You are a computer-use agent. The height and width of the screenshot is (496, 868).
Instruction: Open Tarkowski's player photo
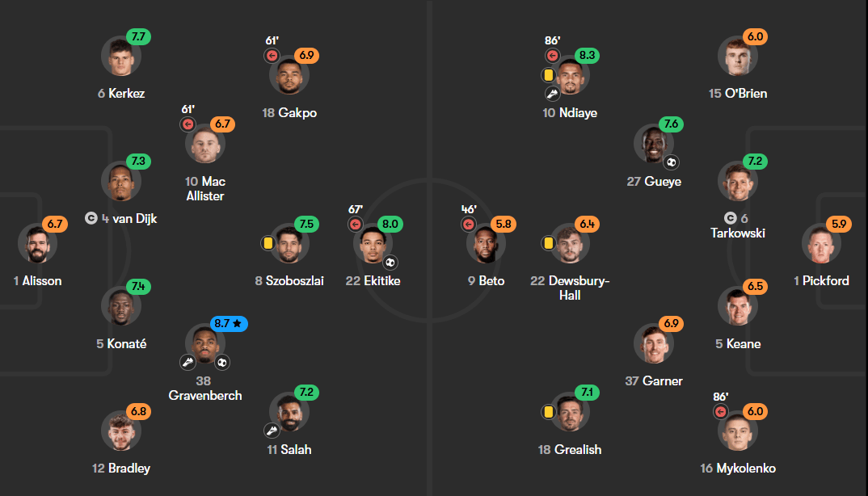[x=738, y=181]
